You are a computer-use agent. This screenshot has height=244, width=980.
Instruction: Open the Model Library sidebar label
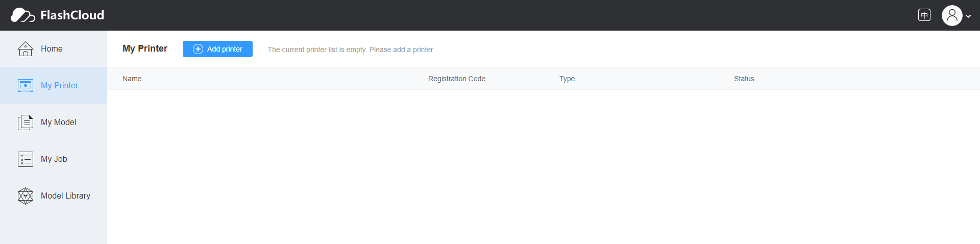pos(65,196)
